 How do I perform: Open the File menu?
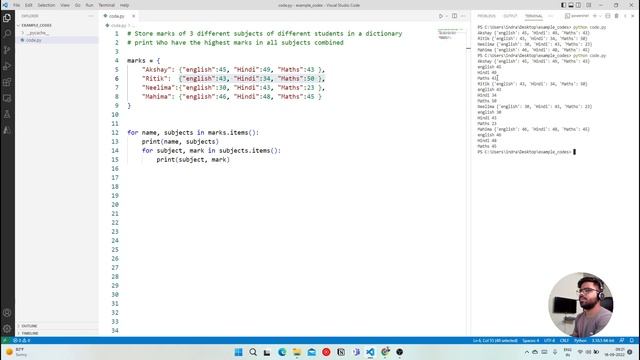click(16, 5)
